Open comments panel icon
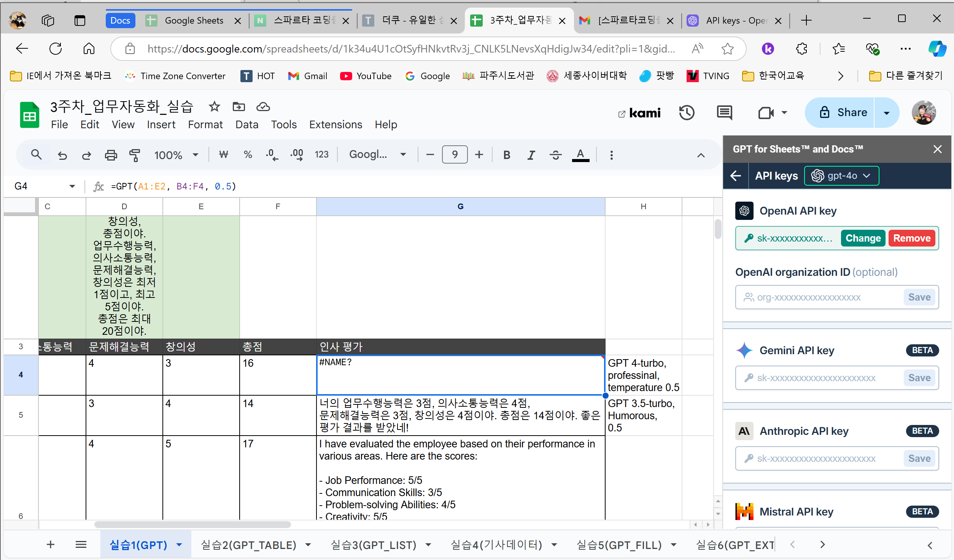 click(725, 113)
